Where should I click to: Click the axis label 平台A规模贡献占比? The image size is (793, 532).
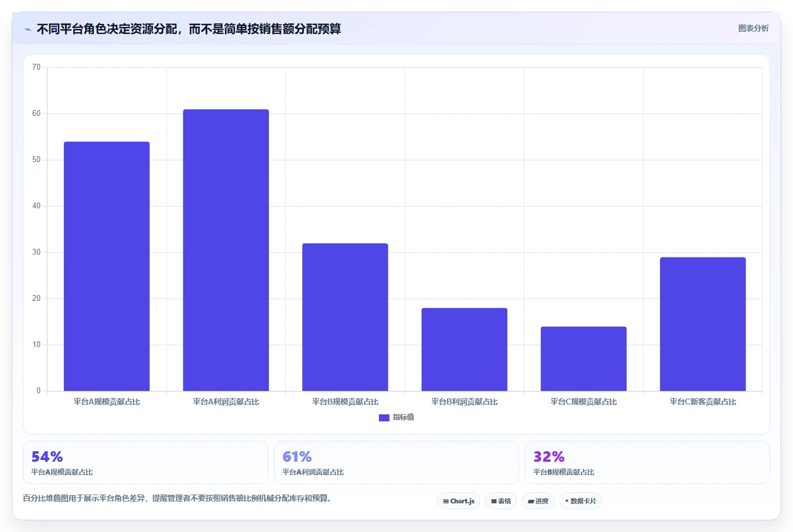tap(107, 402)
